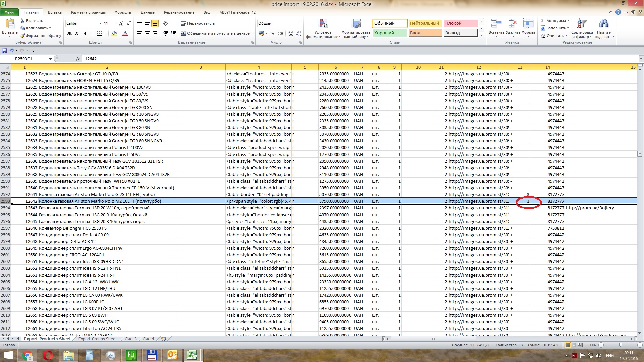Viewport: 644px width, 362px height.
Task: Expand the Объединить и поместить в центре arrow
Action: click(252, 33)
